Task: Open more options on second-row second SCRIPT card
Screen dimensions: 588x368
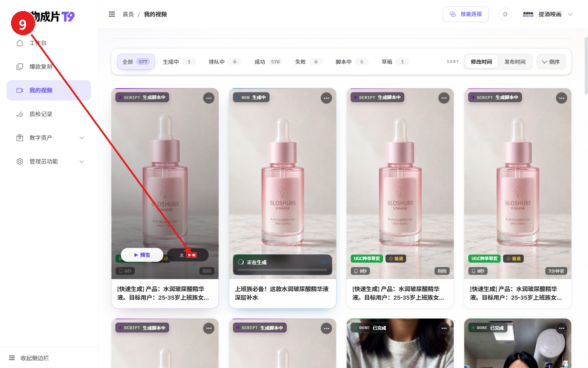Action: 326,328
